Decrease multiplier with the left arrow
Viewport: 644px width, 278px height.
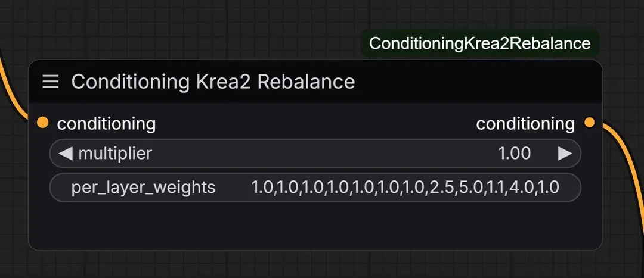(x=65, y=154)
